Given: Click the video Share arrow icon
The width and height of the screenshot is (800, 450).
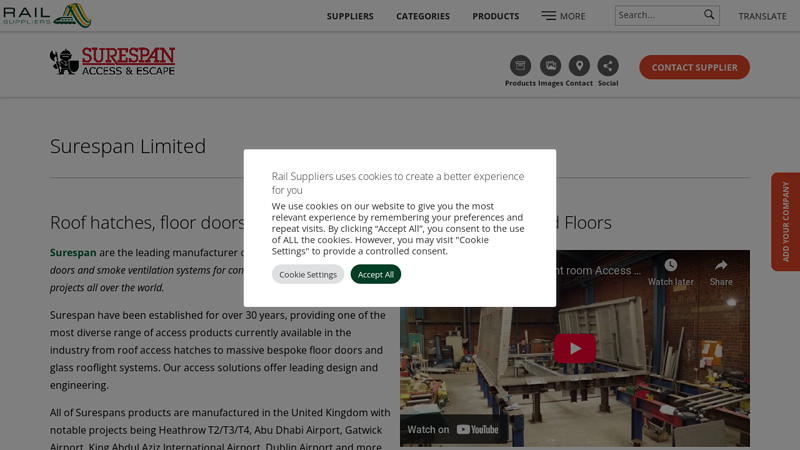Looking at the screenshot, I should pyautogui.click(x=721, y=265).
